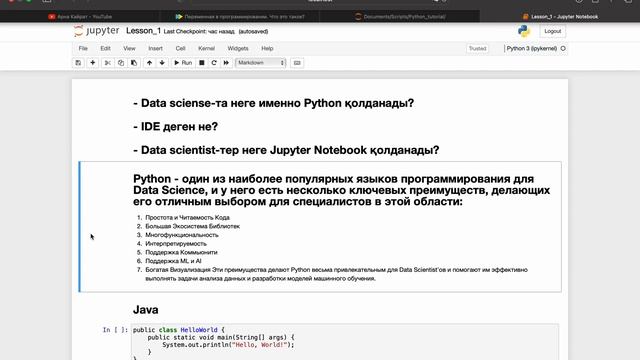Image resolution: width=640 pixels, height=360 pixels.
Task: Paste cells below icon
Action: pos(134,63)
